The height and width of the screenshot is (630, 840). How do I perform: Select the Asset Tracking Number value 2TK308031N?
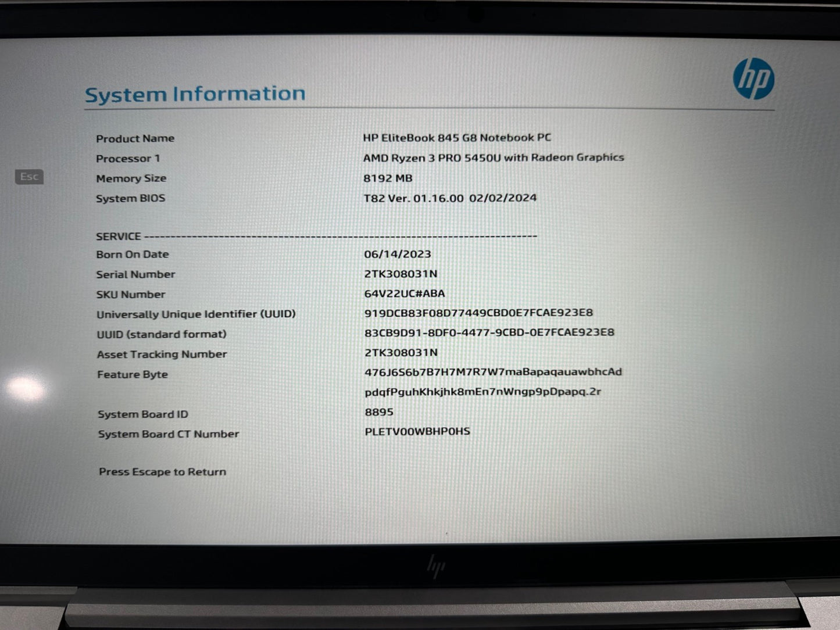[401, 352]
